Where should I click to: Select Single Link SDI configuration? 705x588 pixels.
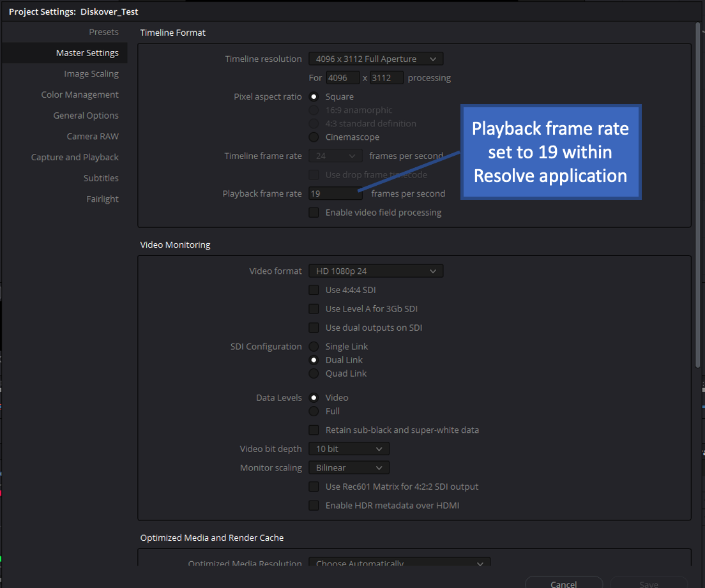314,347
